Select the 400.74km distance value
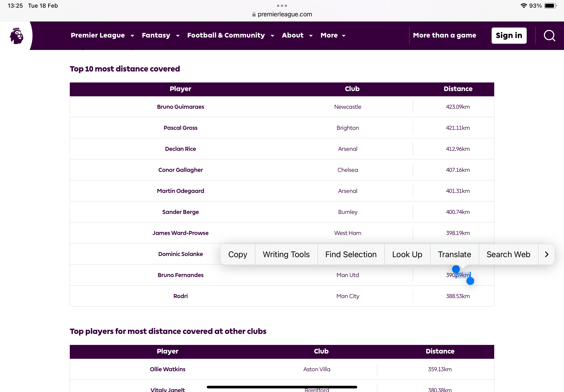This screenshot has width=564, height=392. click(458, 212)
